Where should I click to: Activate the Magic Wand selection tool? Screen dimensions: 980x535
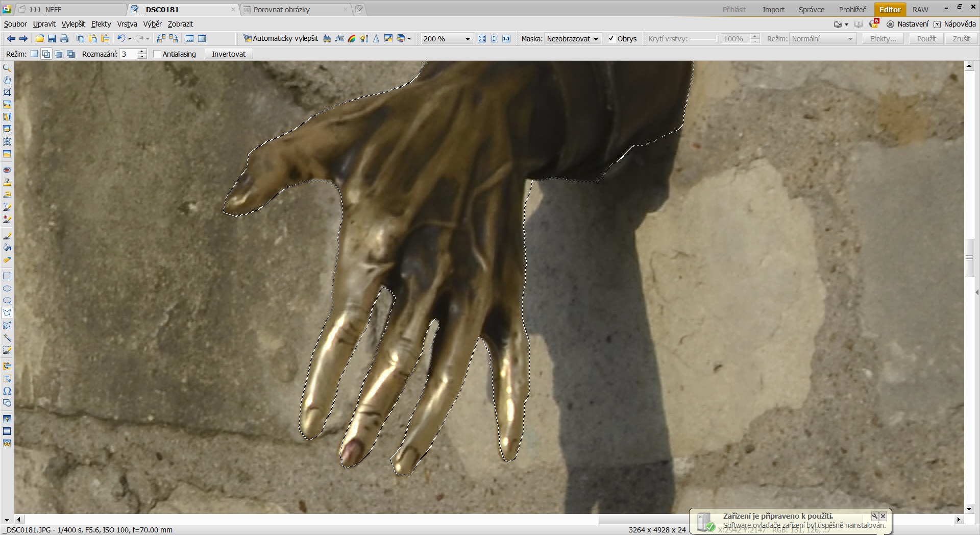(7, 338)
